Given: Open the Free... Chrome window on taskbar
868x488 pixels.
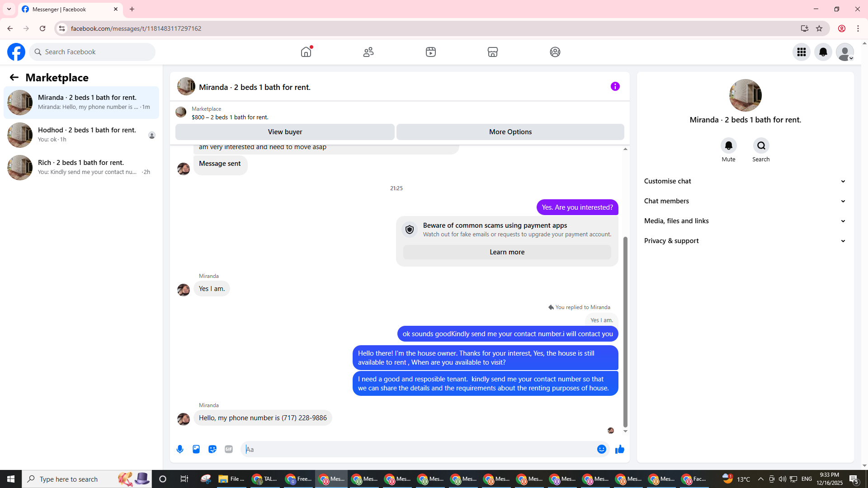Looking at the screenshot, I should tap(298, 479).
